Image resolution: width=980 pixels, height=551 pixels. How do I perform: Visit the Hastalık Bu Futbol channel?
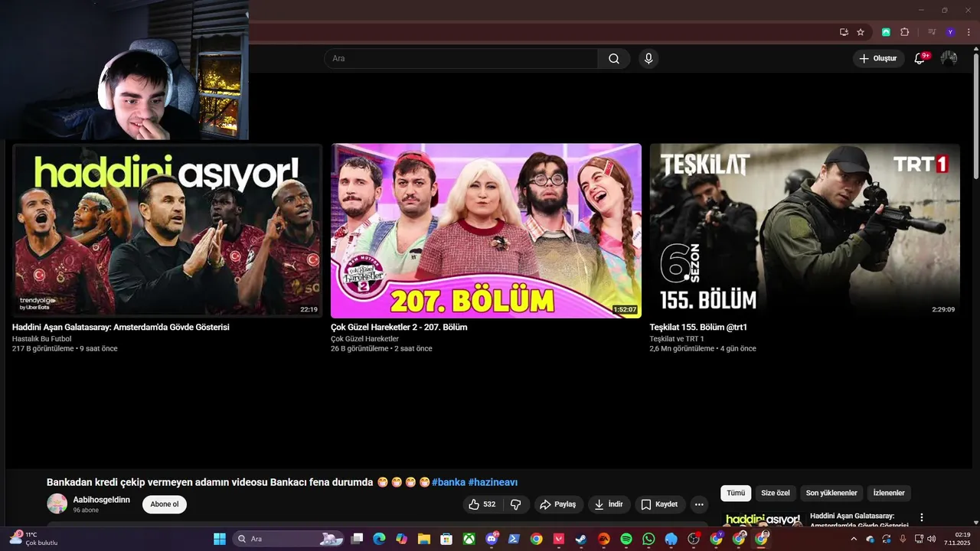(42, 338)
